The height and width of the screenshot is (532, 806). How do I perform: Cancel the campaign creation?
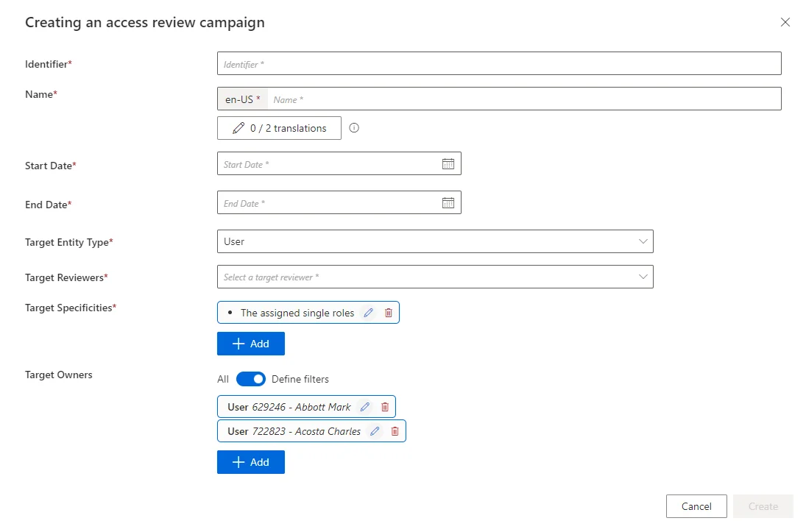(696, 506)
